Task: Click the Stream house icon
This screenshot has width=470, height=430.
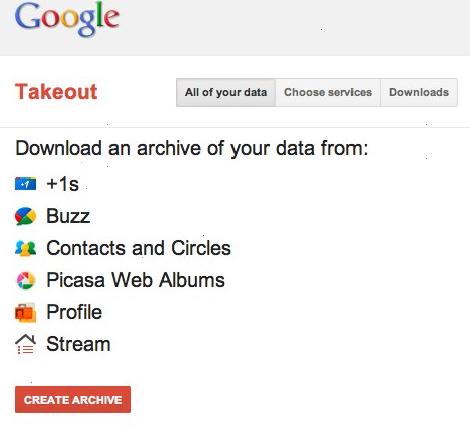Action: coord(25,344)
